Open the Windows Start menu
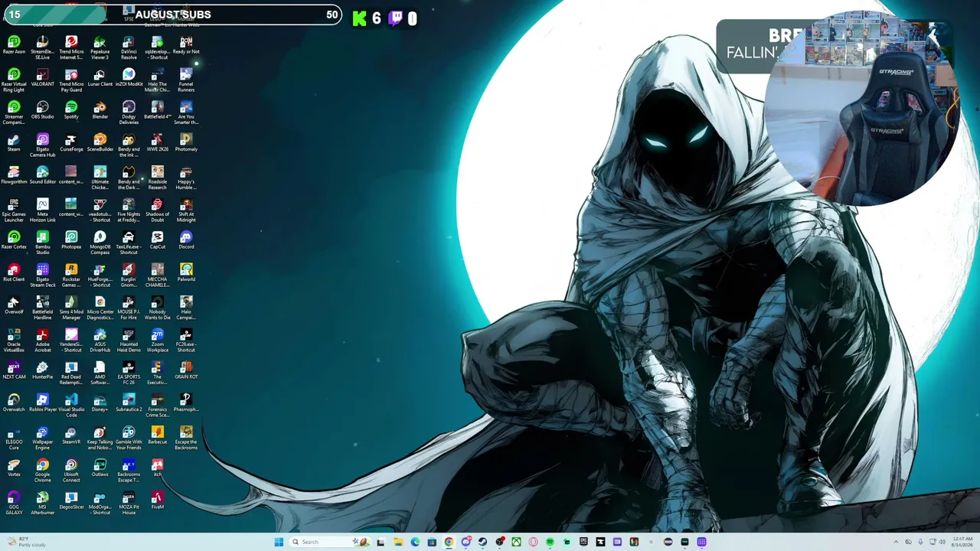 [x=279, y=542]
